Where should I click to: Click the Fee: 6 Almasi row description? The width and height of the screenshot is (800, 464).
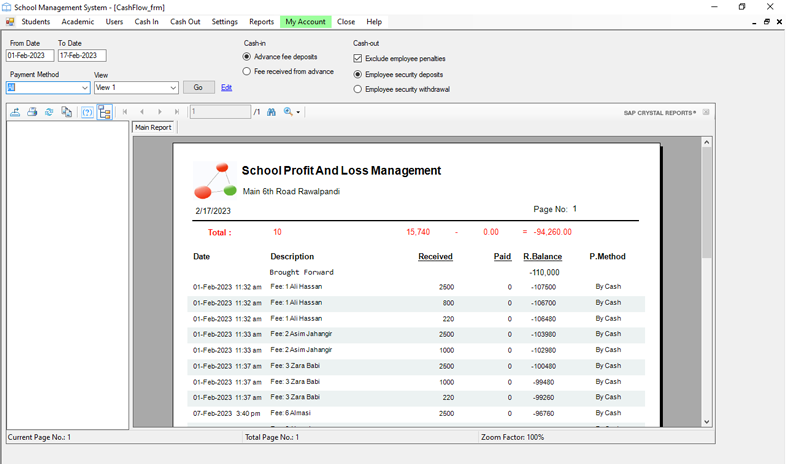pos(290,413)
